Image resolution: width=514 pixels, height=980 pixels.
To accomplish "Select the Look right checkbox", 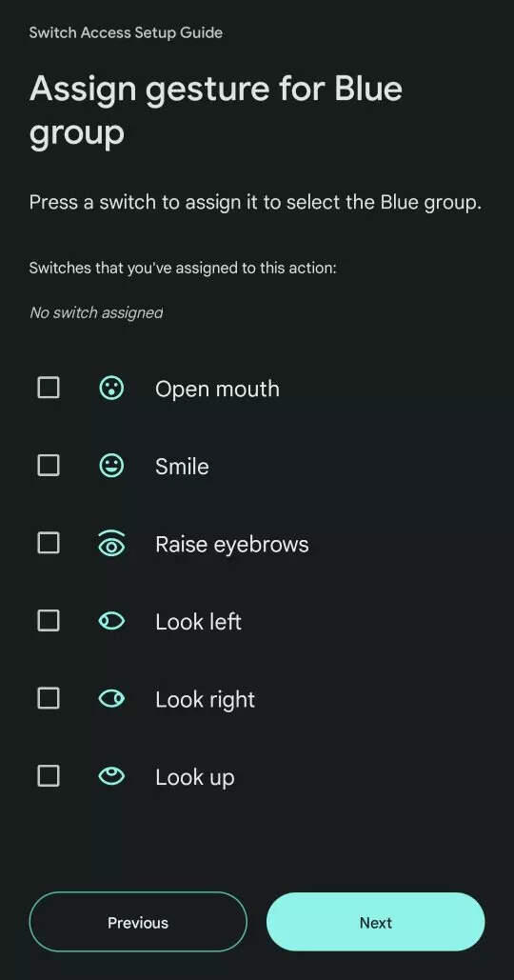I will pos(49,699).
